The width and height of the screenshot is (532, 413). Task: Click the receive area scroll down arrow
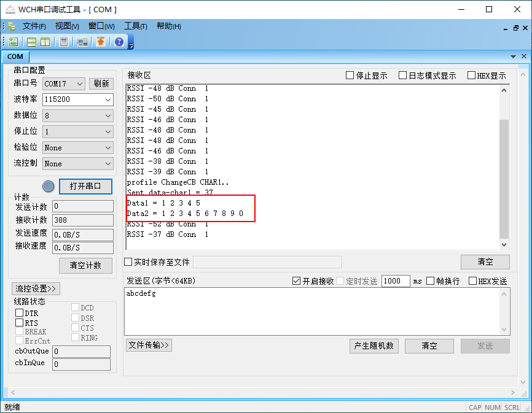click(x=504, y=245)
